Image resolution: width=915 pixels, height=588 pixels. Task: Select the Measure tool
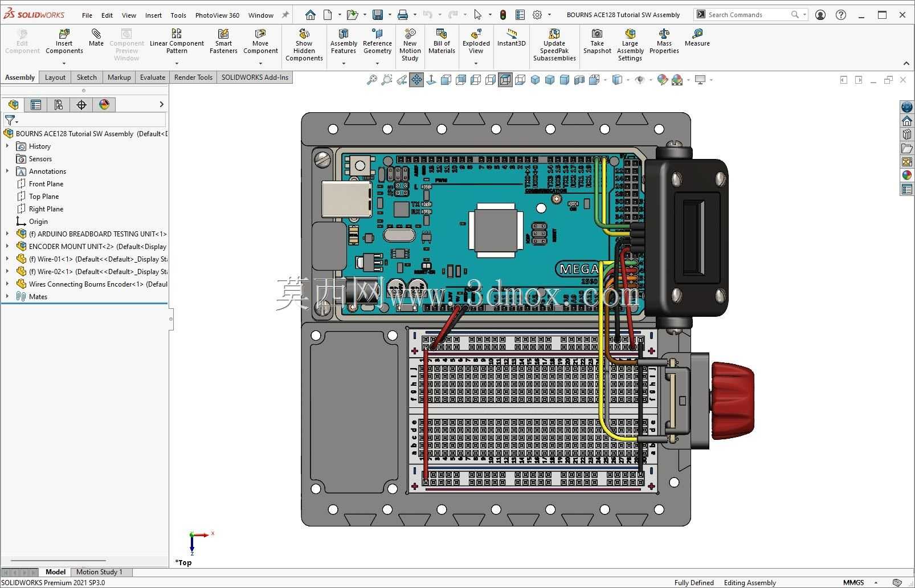697,38
